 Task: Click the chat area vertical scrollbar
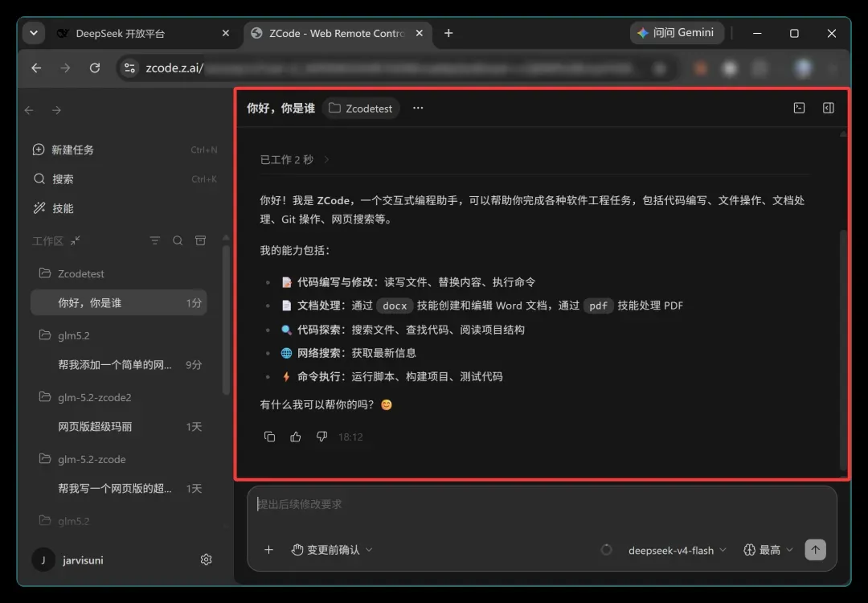click(x=843, y=349)
